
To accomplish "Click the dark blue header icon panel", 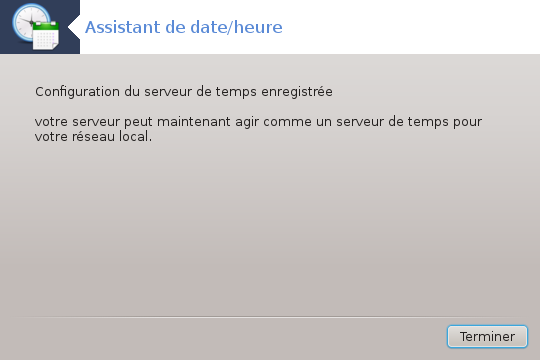I will [x=40, y=27].
